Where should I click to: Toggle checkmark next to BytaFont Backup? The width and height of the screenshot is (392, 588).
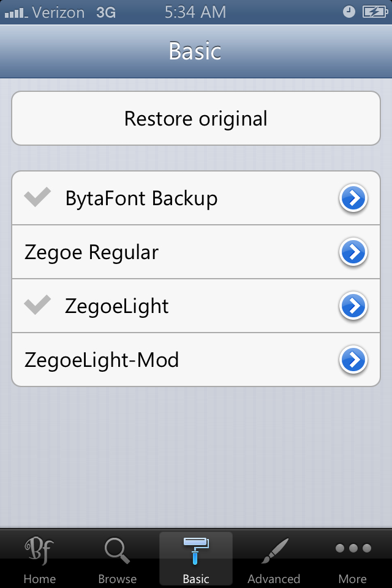coord(37,198)
